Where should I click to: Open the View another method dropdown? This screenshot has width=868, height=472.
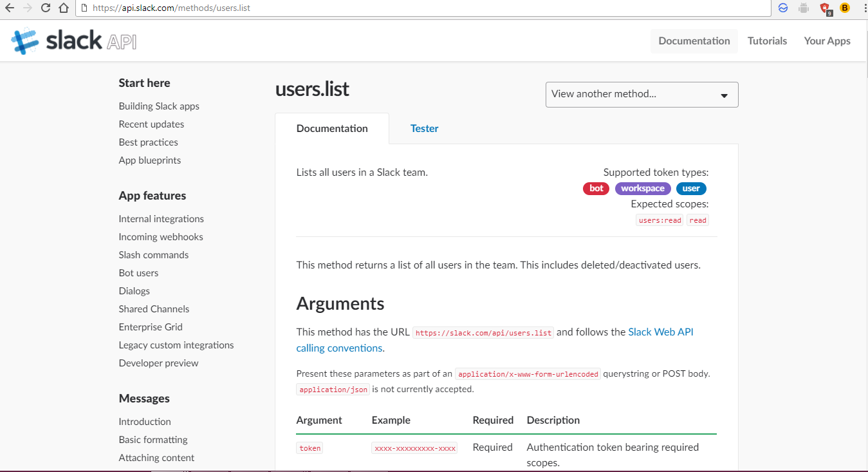coord(642,95)
